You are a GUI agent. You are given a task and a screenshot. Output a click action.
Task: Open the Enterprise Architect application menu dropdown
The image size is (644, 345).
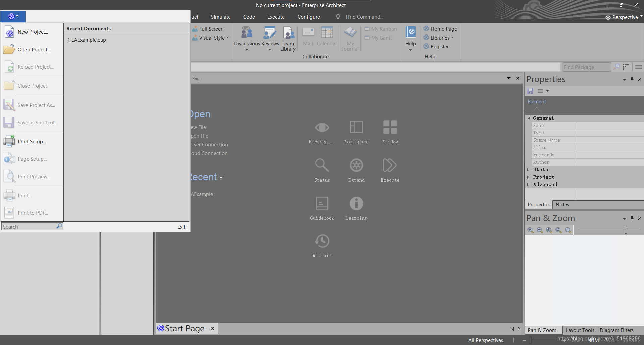coord(13,16)
